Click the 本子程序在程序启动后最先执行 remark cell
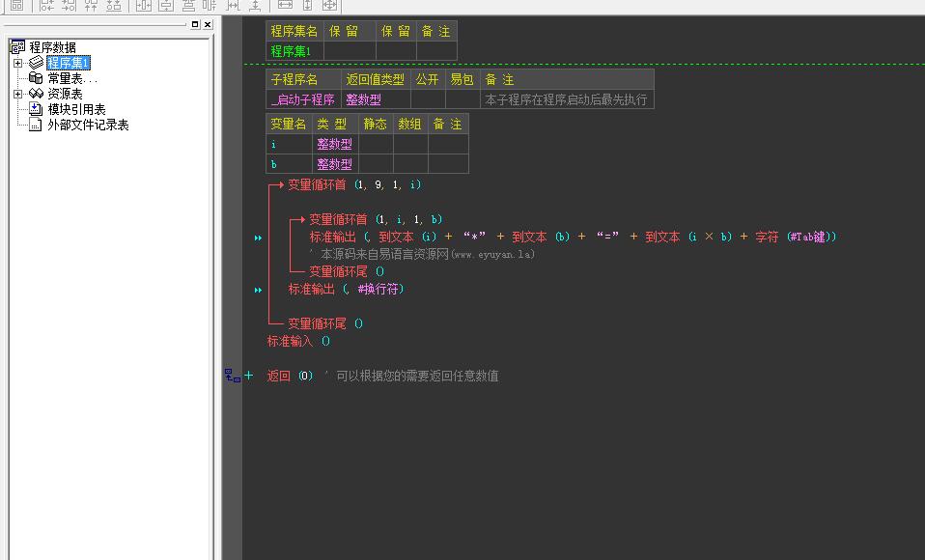The height and width of the screenshot is (560, 925). click(567, 99)
